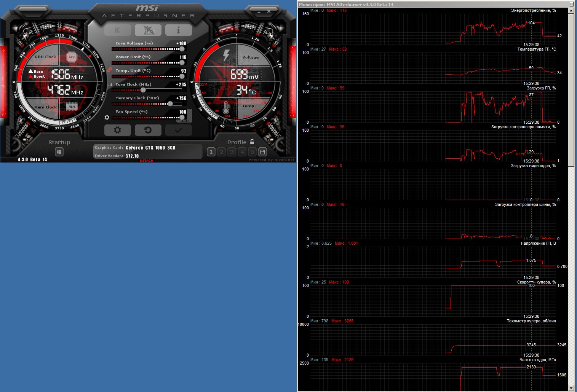
Task: Select profile slot 3
Action: pos(232,152)
